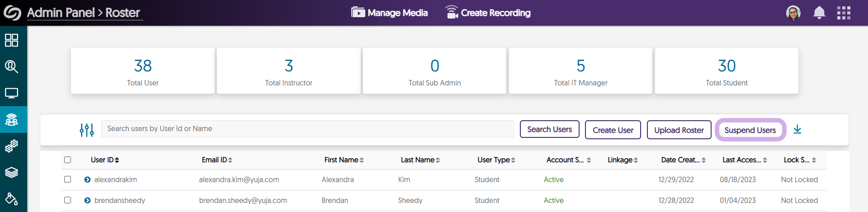Screen dimensions: 868x212
Task: Click the download roster arrow icon
Action: point(797,130)
